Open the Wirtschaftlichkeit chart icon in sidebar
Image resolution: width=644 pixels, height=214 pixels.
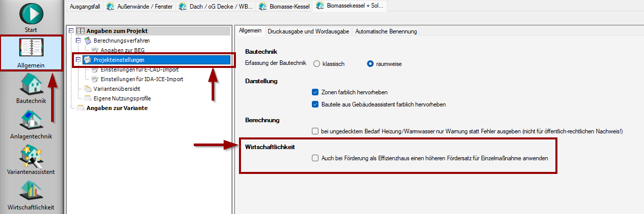[31, 191]
